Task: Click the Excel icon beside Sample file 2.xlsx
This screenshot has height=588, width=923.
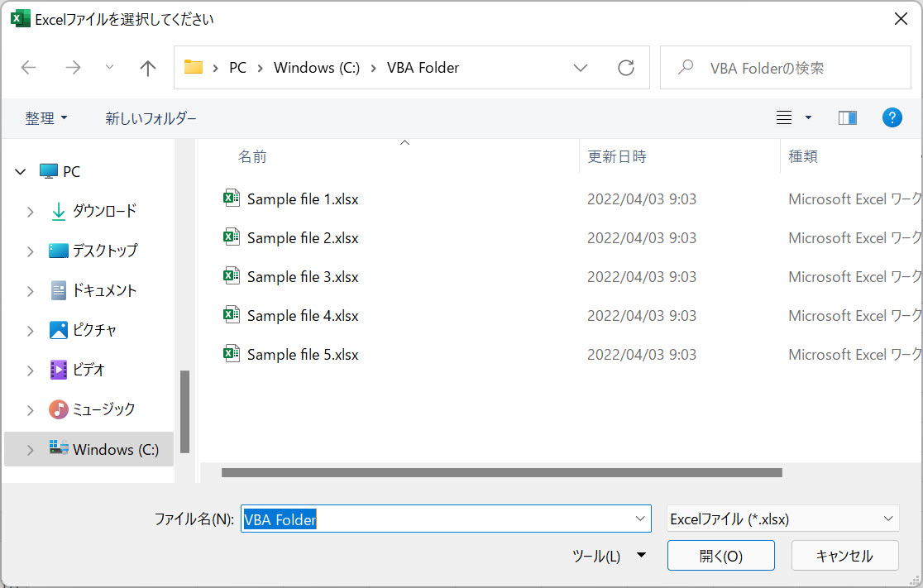Action: pyautogui.click(x=232, y=237)
